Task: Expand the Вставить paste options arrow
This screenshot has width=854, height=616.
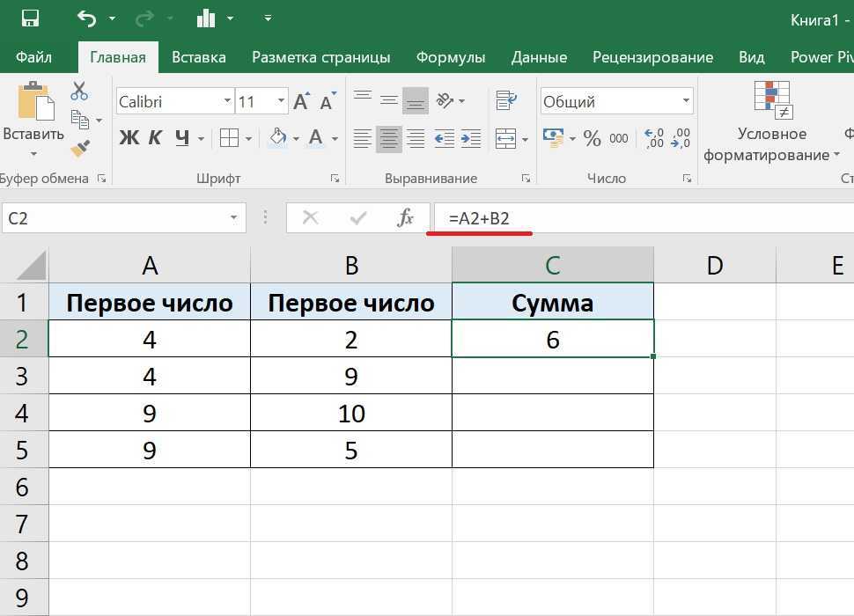Action: 33,154
